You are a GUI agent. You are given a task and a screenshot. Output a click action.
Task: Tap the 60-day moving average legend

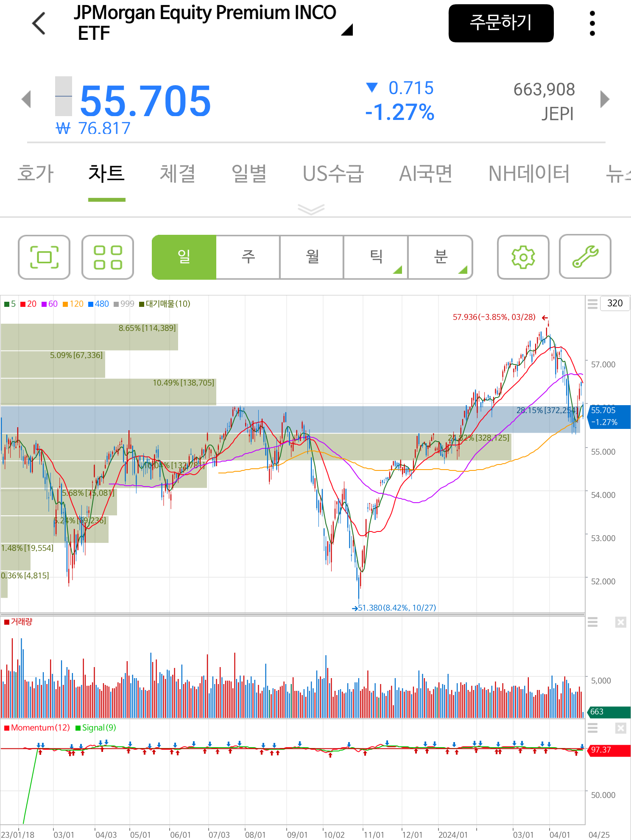tap(50, 304)
